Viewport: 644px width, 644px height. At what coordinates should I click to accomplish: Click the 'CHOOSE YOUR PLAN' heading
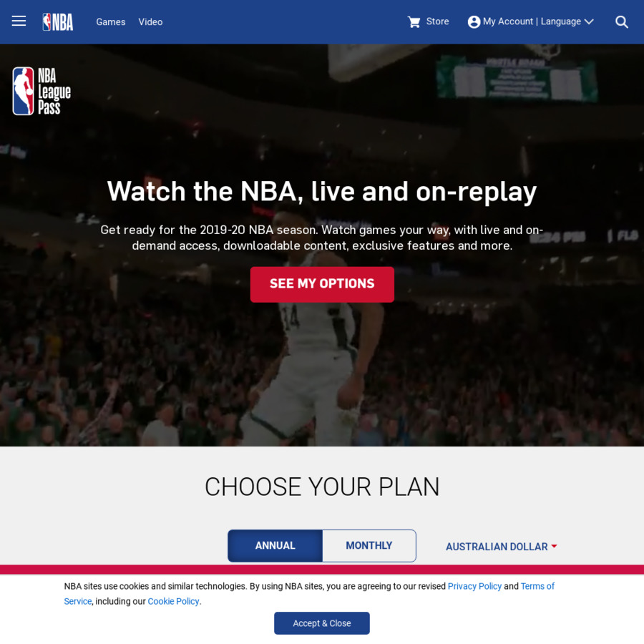(322, 487)
